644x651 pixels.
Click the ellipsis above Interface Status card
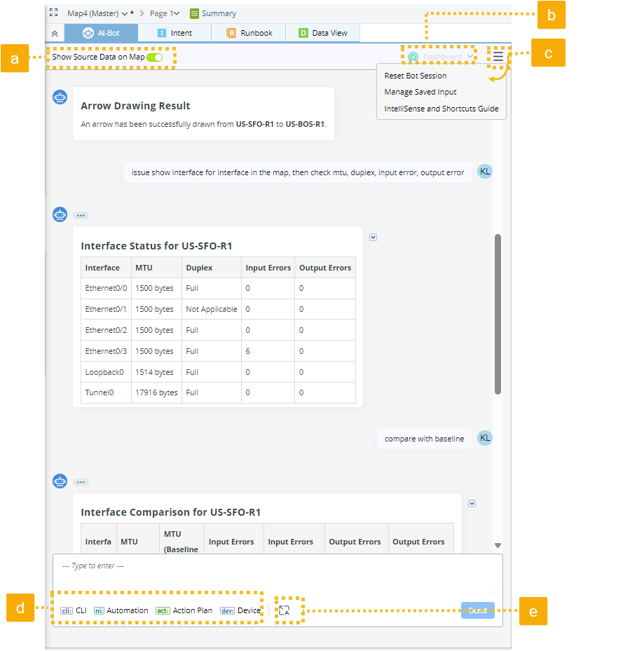click(x=81, y=216)
